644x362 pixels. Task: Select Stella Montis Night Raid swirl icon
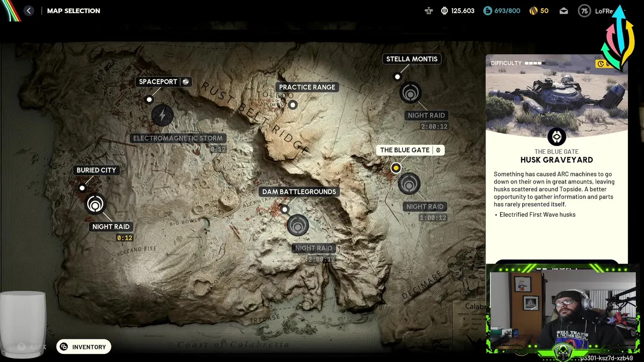click(x=410, y=93)
